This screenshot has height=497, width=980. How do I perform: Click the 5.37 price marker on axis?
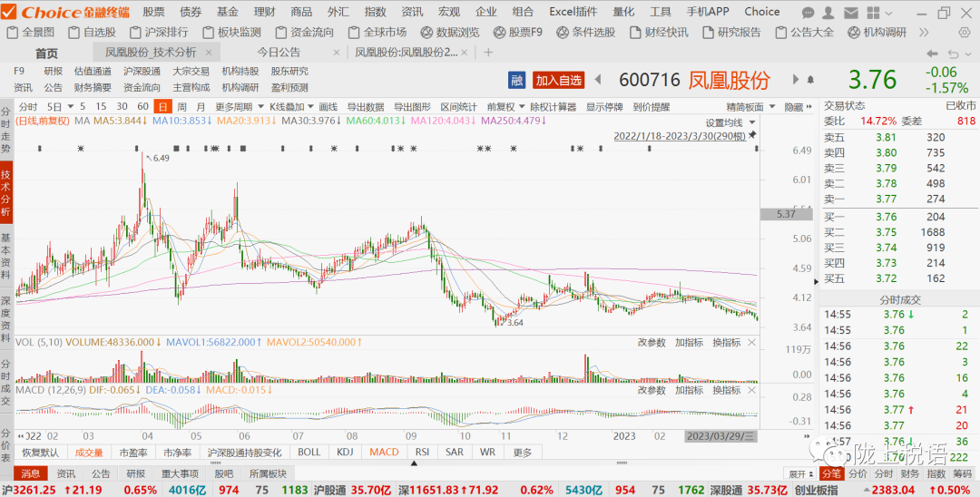(x=785, y=213)
